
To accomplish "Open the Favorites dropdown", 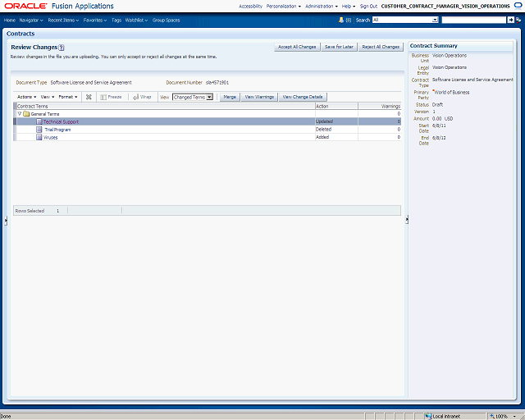I will pos(95,20).
